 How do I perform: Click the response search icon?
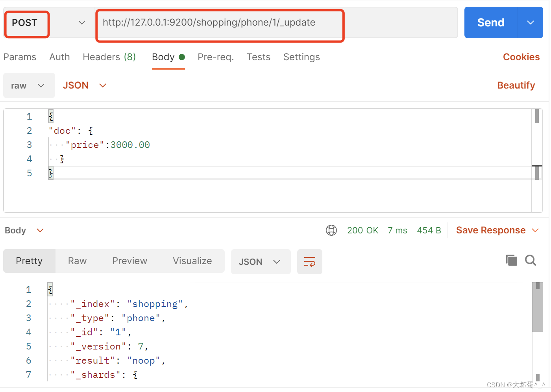tap(530, 260)
